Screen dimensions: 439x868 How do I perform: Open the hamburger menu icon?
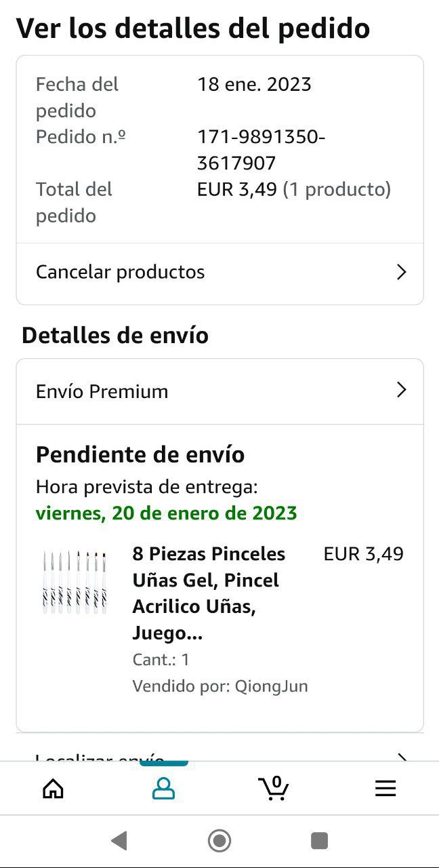tap(385, 788)
